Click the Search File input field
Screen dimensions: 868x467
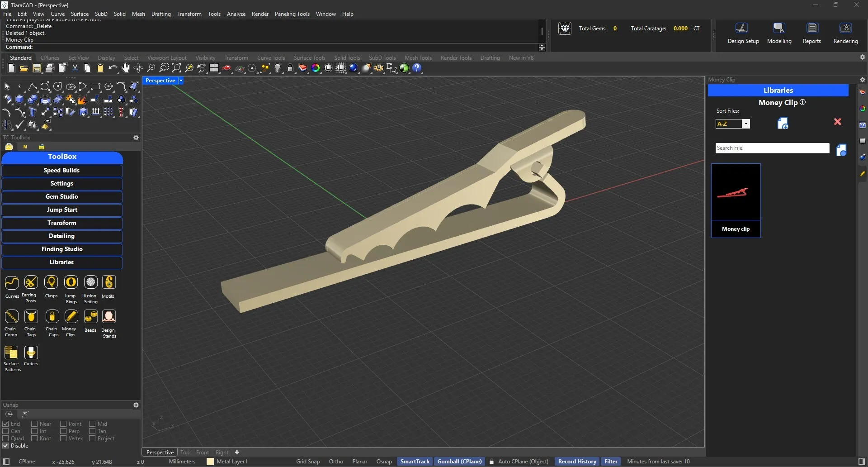(x=772, y=148)
